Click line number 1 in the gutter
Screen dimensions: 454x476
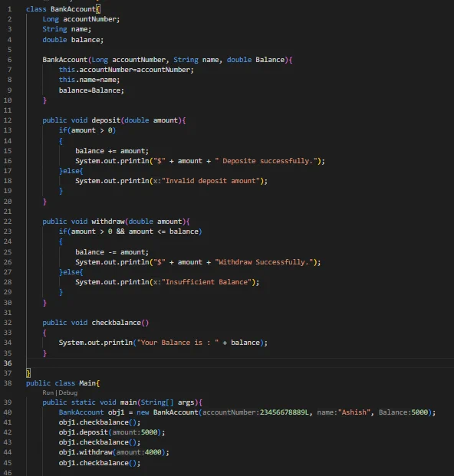9,9
